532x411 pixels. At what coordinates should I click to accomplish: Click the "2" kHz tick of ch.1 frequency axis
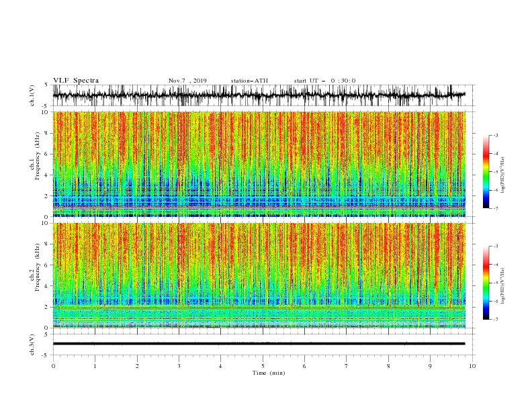tap(46, 195)
